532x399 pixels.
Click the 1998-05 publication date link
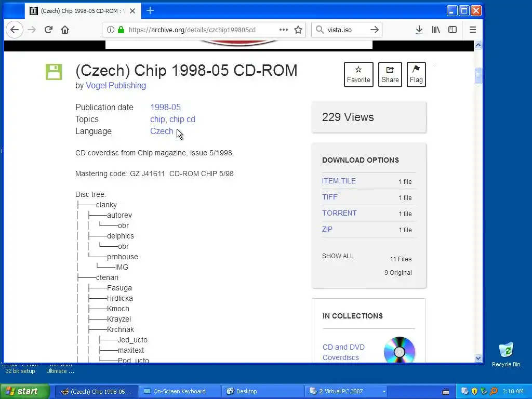(x=166, y=107)
